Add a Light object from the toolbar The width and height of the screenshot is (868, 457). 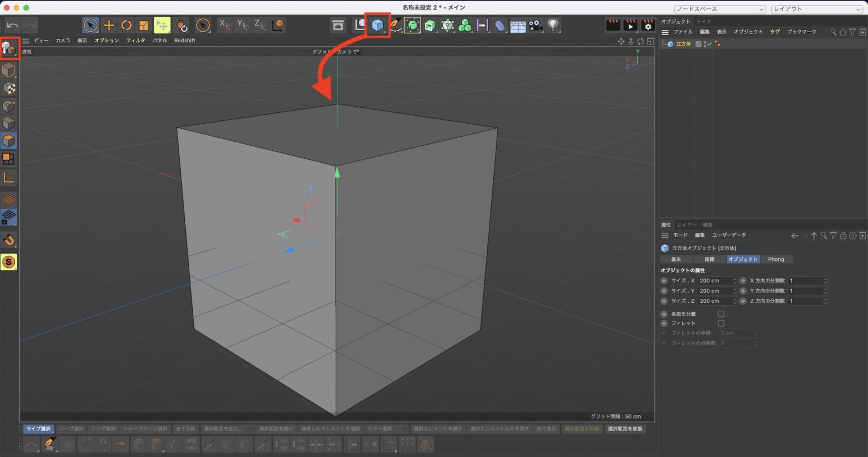(x=552, y=25)
